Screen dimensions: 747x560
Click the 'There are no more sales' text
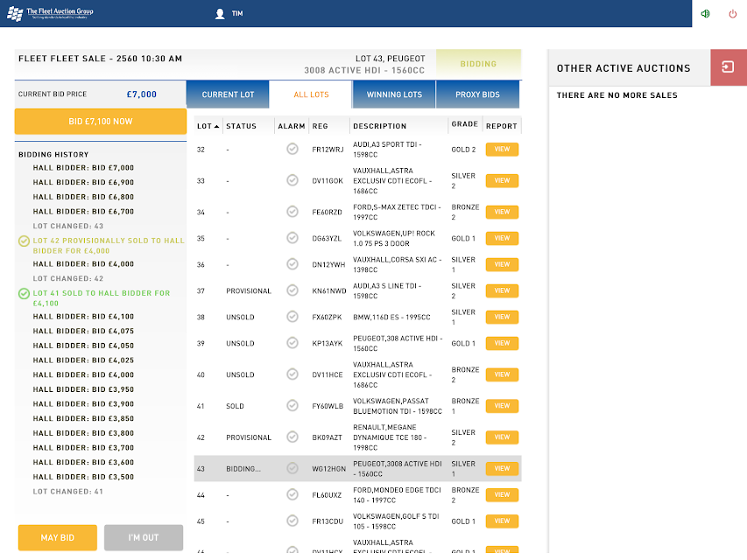pyautogui.click(x=617, y=95)
